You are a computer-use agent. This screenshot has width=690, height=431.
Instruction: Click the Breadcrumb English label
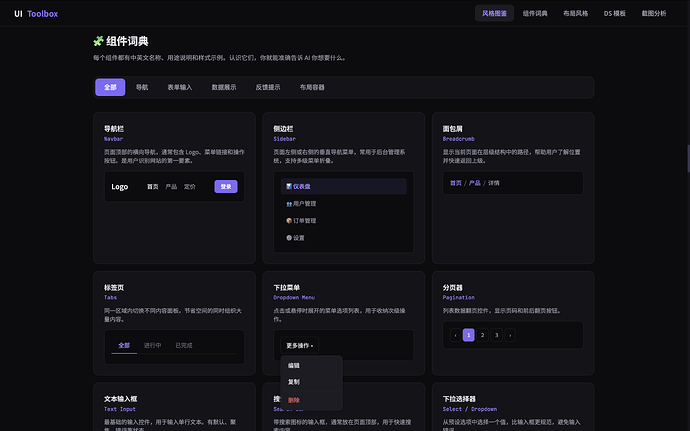[x=459, y=139]
